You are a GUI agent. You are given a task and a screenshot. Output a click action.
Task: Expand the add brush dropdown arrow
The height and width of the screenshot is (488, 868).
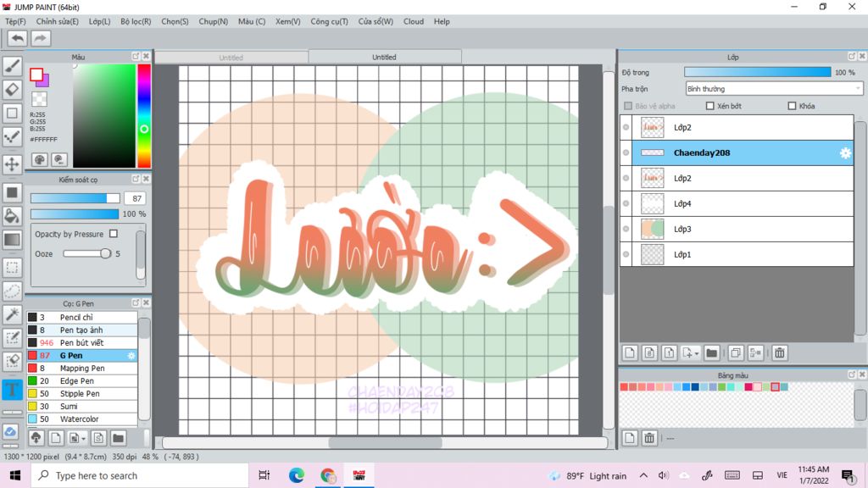pyautogui.click(x=84, y=438)
